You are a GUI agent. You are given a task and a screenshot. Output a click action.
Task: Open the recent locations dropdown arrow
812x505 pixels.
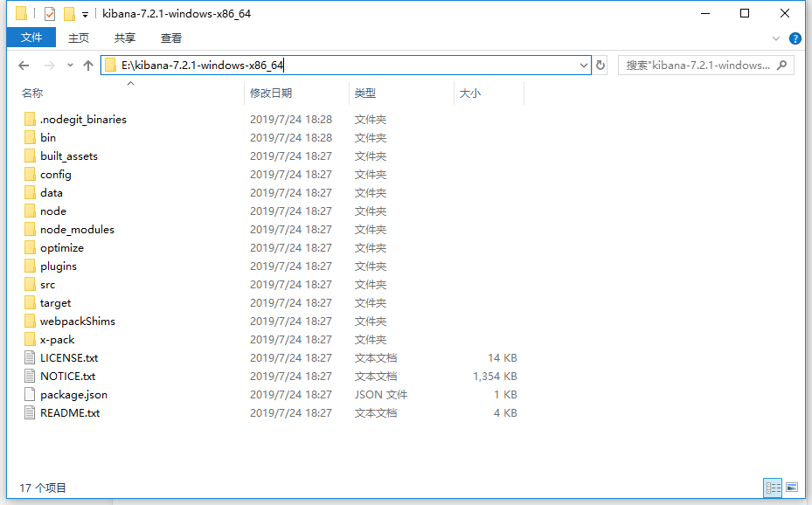tap(70, 66)
